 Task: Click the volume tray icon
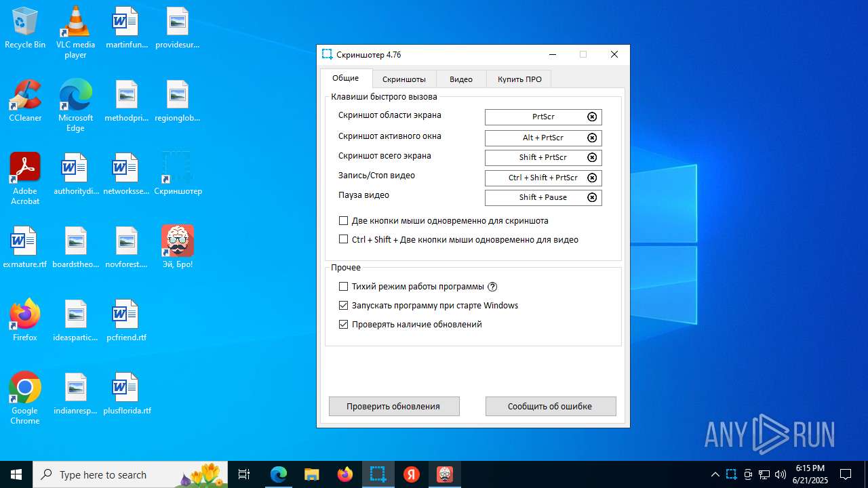pos(781,474)
